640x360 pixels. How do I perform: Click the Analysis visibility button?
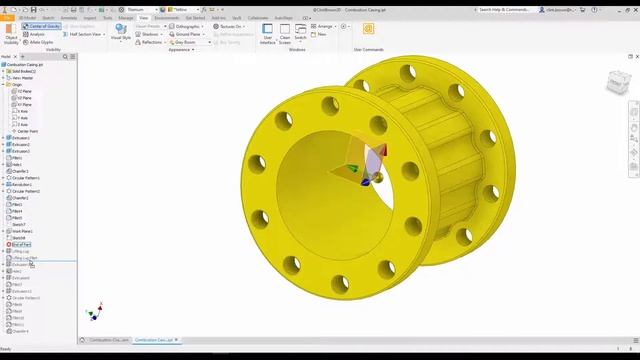click(33, 34)
